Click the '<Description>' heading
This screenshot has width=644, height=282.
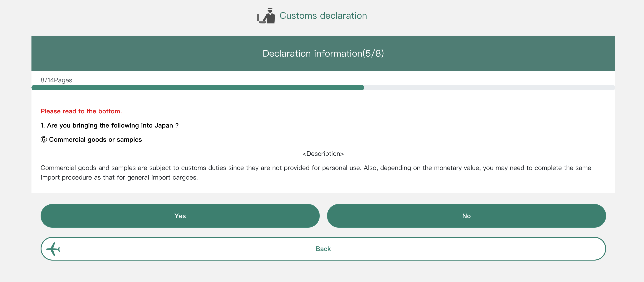point(323,154)
